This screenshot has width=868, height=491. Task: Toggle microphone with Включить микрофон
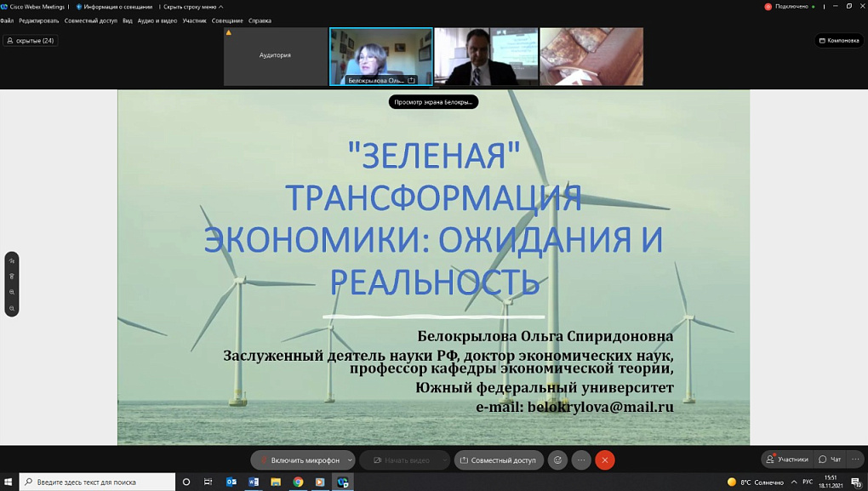click(298, 460)
